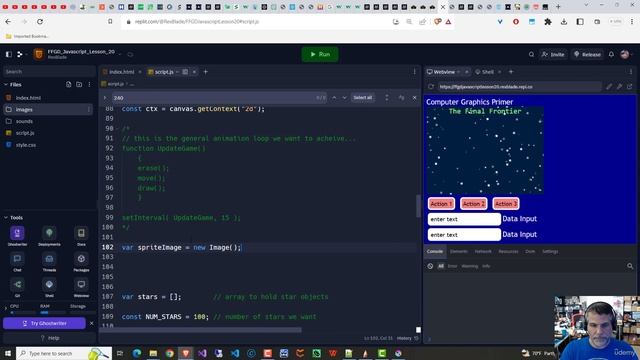This screenshot has width=640, height=360.
Task: Open the Packages tool
Action: coord(81,262)
